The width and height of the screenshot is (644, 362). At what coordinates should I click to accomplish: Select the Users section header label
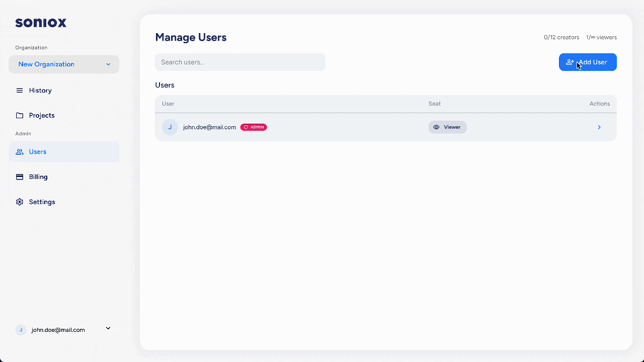pos(165,85)
